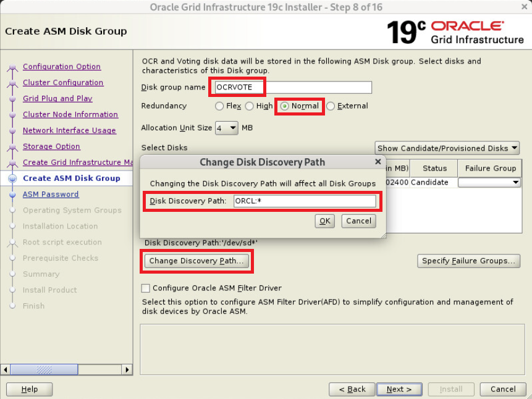Screen dimensions: 532x399
Task: Open Create Grid Infrastructure Management step link
Action: (78, 162)
